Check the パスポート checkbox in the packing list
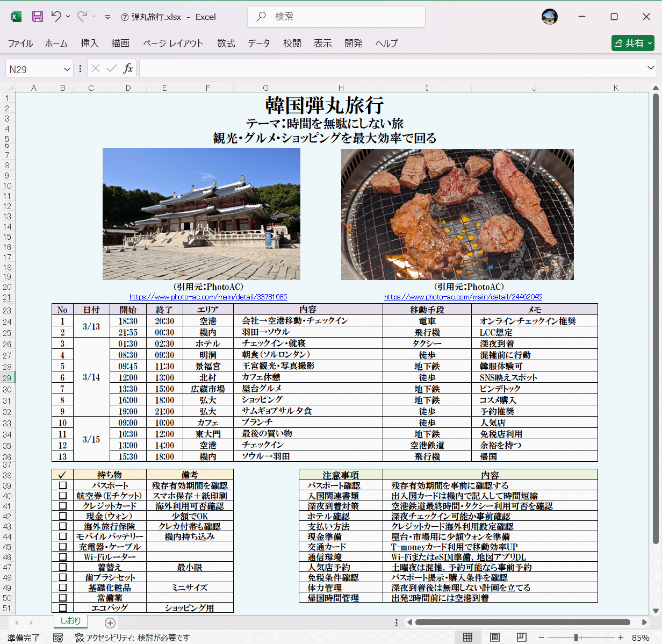 pos(62,485)
